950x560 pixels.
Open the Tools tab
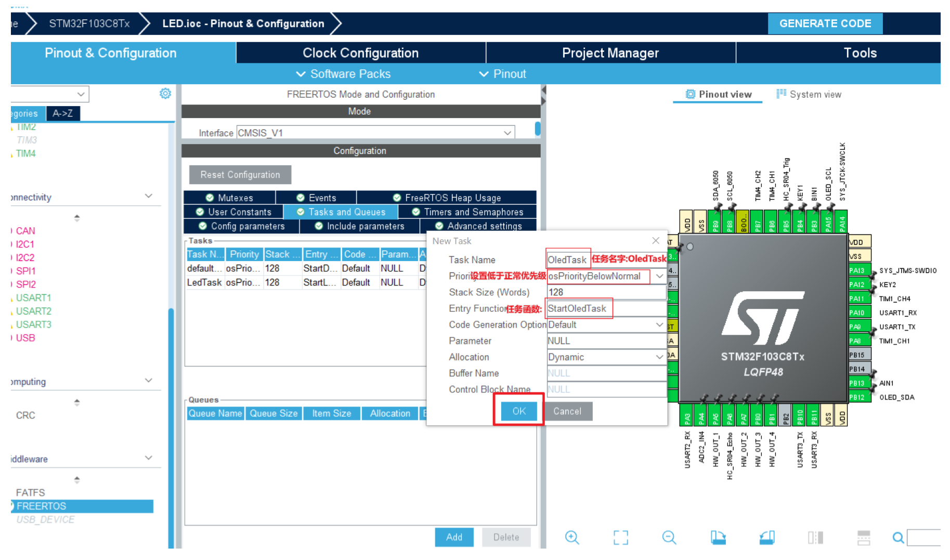coord(860,53)
